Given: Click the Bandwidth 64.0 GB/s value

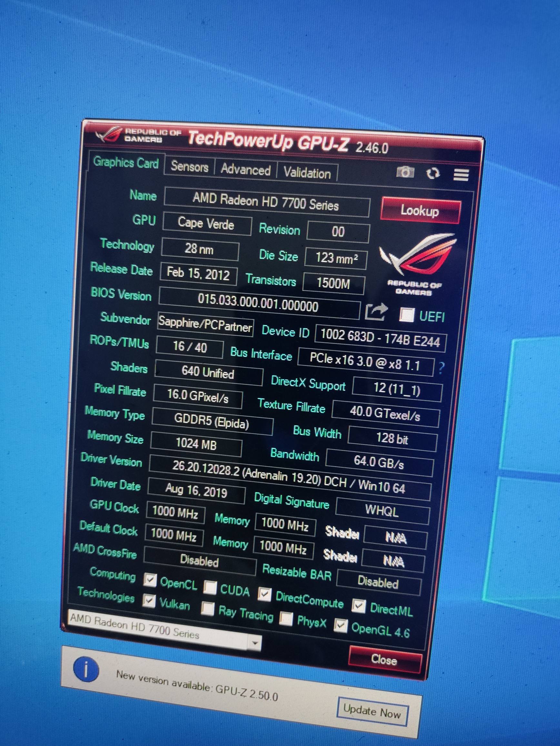Looking at the screenshot, I should (379, 462).
